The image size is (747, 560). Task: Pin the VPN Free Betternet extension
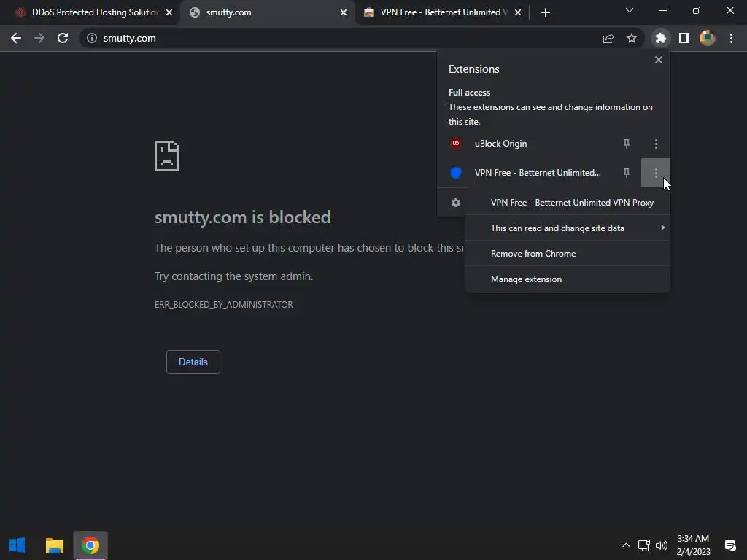tap(627, 173)
